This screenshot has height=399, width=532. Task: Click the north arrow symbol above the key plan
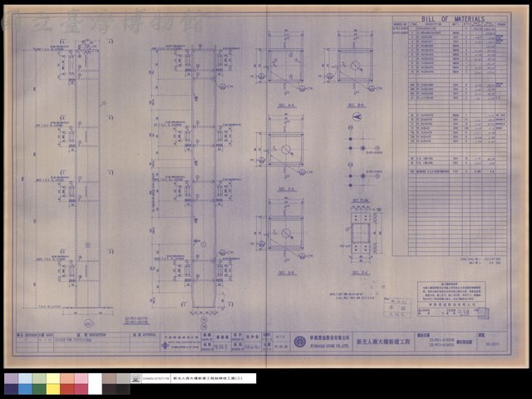click(x=357, y=117)
